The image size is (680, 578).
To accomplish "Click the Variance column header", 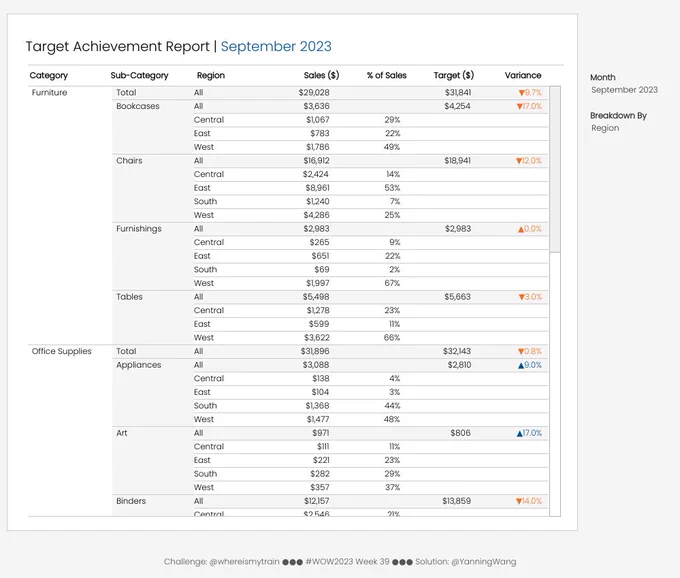I will [x=523, y=75].
